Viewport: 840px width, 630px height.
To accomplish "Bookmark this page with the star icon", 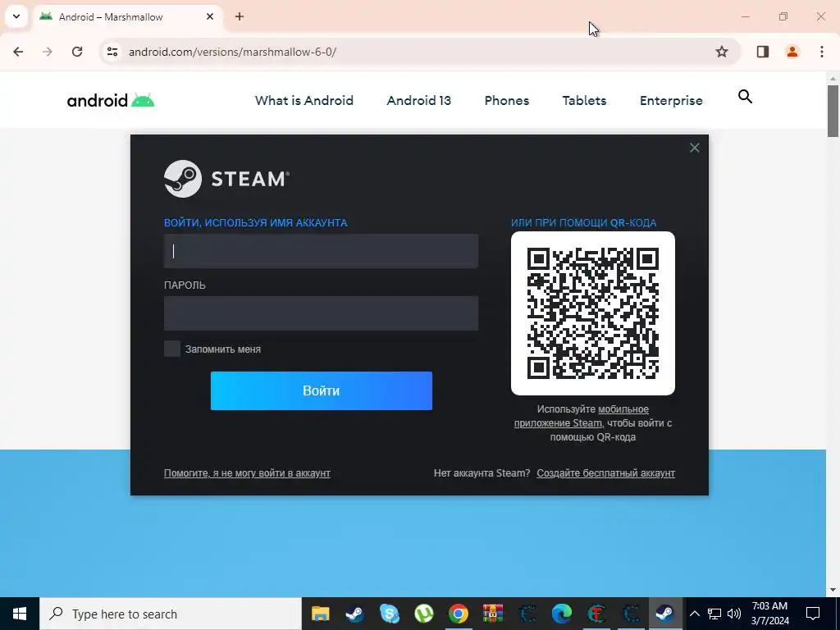I will coord(722,52).
